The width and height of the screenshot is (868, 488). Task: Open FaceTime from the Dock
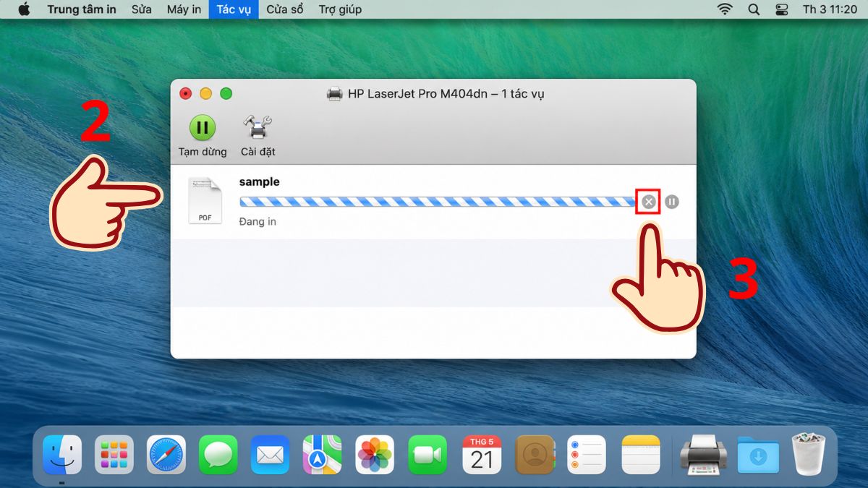427,455
